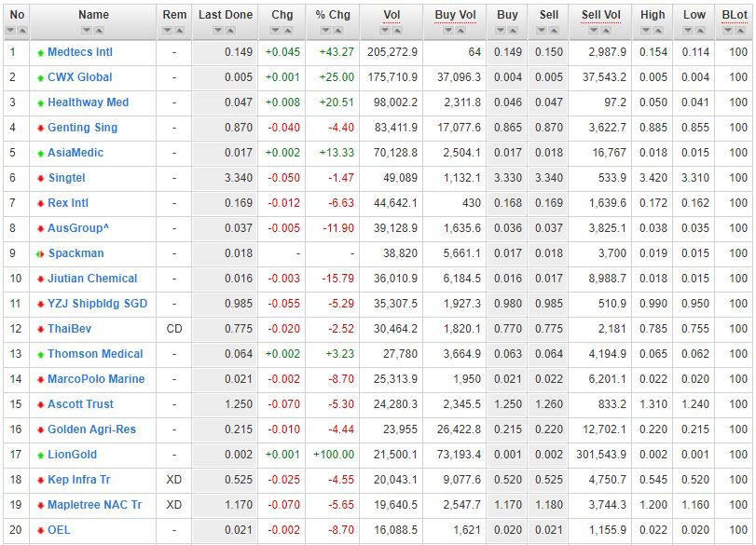
Task: Open Medtecs Intl stock link
Action: (80, 52)
